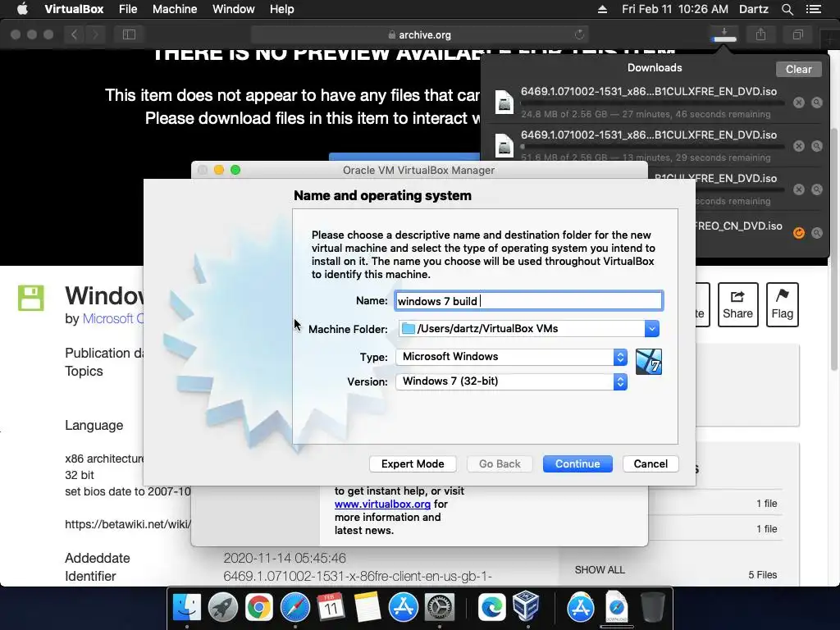Reveal the first ISO download in Finder
The width and height of the screenshot is (840, 630).
pyautogui.click(x=817, y=103)
